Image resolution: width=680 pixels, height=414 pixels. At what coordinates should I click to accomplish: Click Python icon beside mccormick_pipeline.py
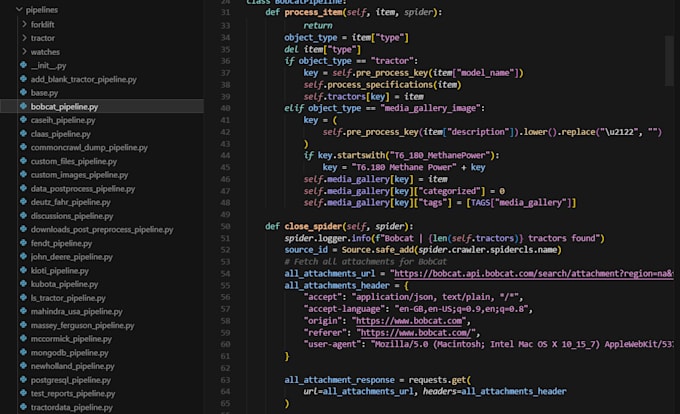tap(23, 338)
